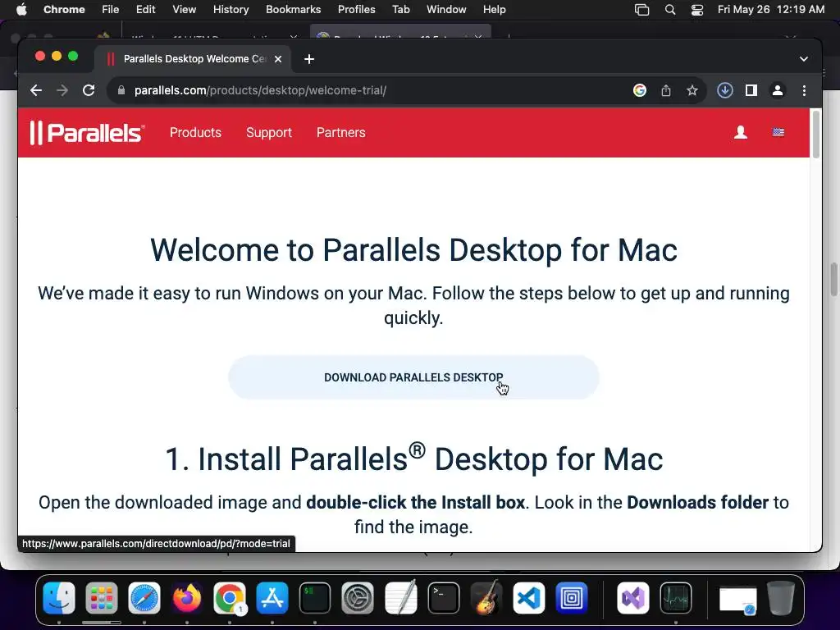Viewport: 840px width, 630px height.
Task: Close the Parallels Desktop Welcome tab
Action: [x=278, y=59]
